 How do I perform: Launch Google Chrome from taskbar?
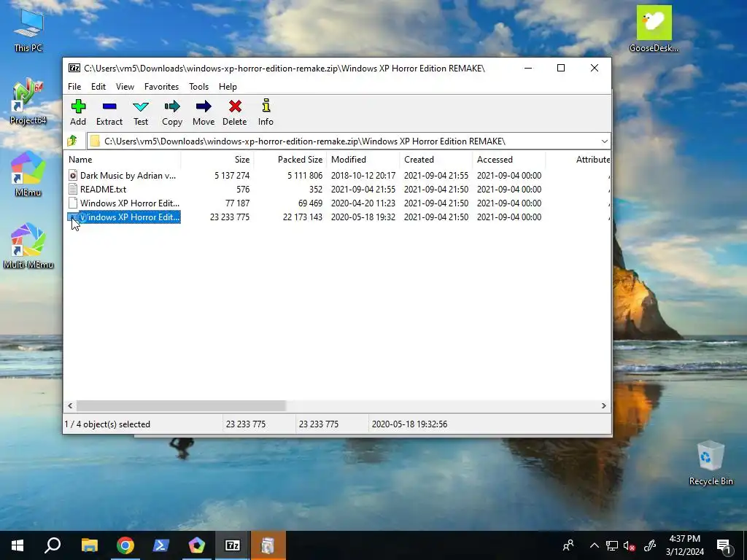click(x=125, y=545)
